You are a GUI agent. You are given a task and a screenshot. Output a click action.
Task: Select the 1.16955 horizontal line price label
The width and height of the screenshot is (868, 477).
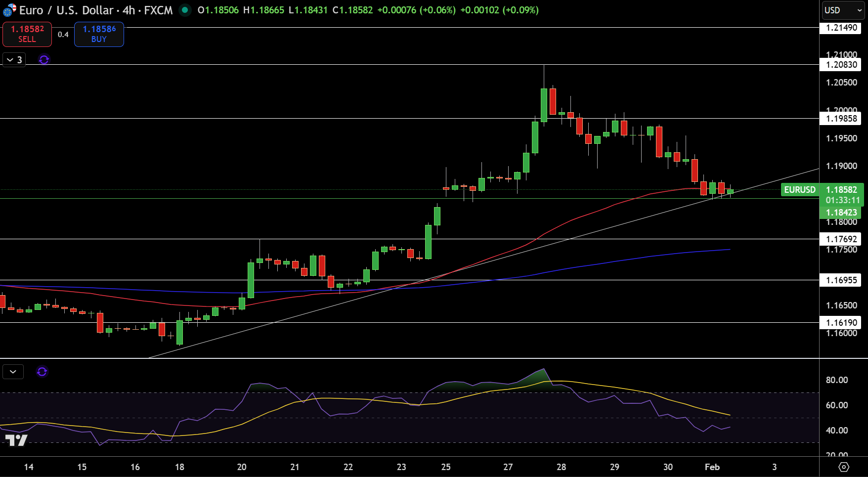[x=840, y=280]
